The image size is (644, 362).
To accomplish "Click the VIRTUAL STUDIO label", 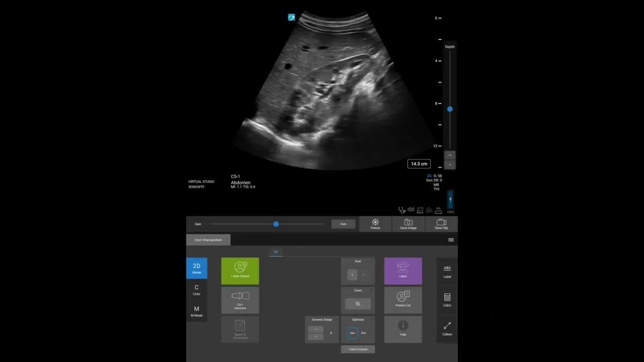I will 201,182.
